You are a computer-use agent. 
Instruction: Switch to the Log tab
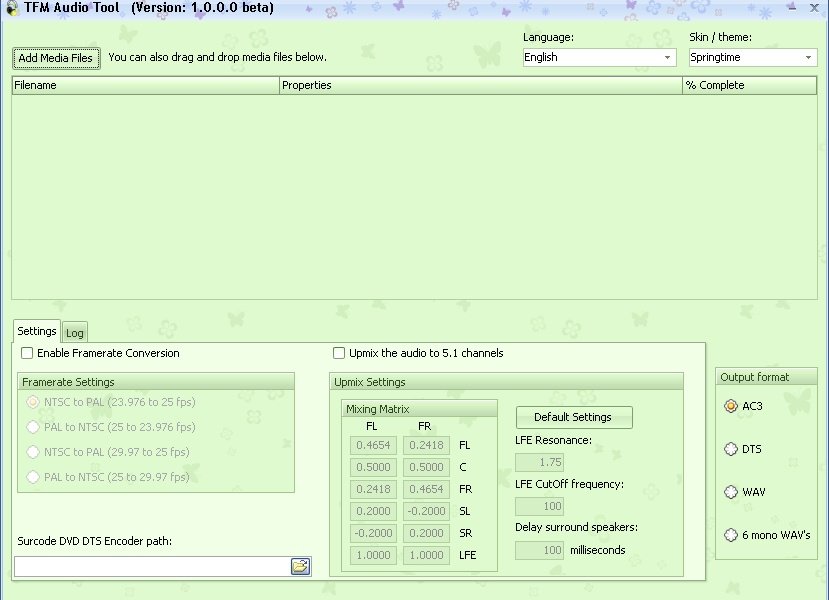point(75,333)
